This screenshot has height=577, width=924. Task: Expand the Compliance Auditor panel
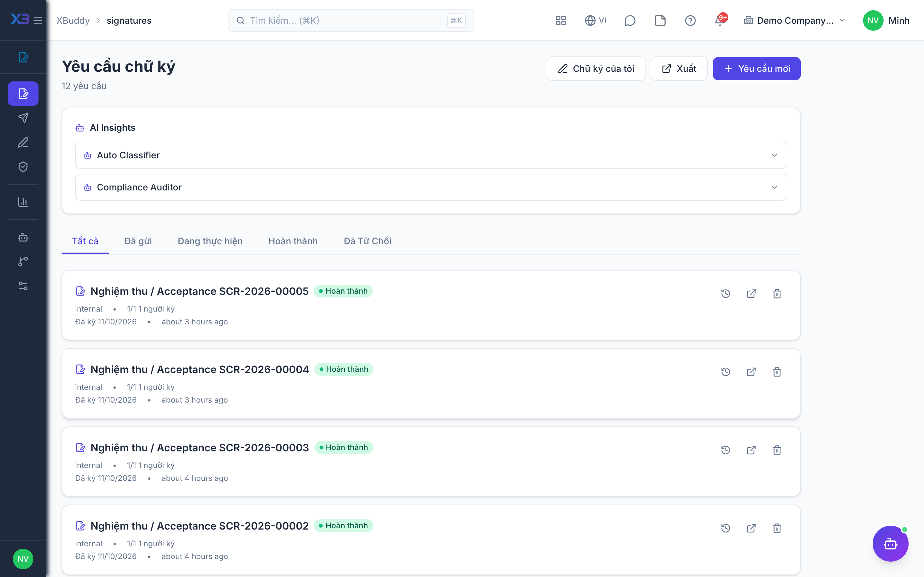(x=431, y=187)
